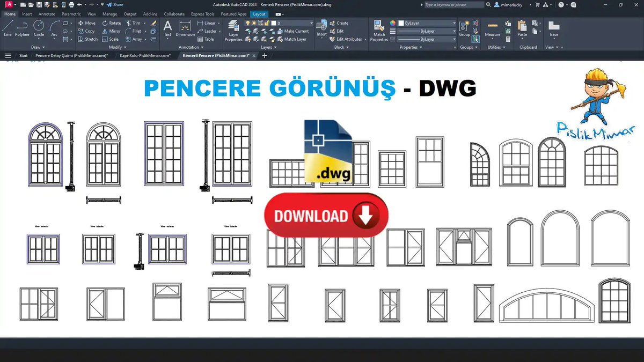This screenshot has width=644, height=362.
Task: Click Match Properties tool
Action: point(379,31)
